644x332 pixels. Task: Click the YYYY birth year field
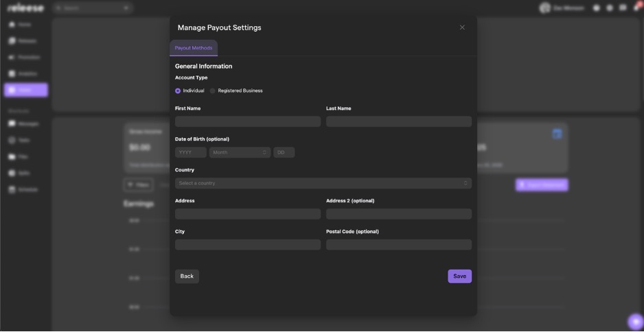pyautogui.click(x=191, y=152)
